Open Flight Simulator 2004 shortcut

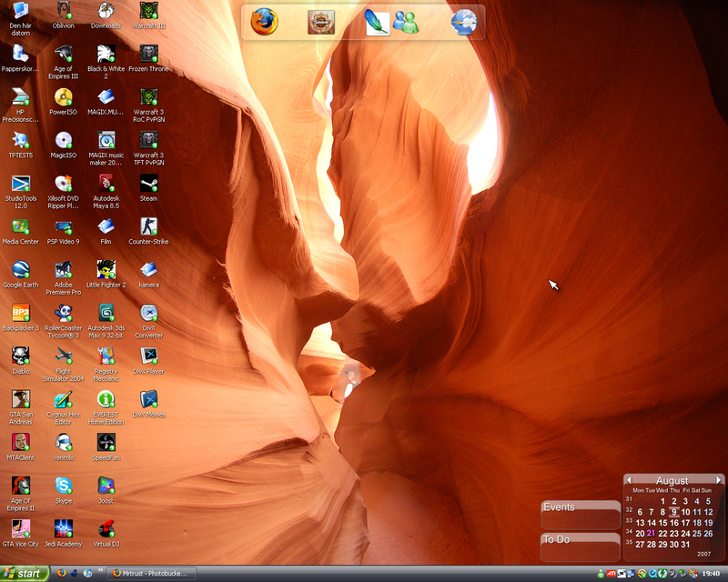point(63,356)
